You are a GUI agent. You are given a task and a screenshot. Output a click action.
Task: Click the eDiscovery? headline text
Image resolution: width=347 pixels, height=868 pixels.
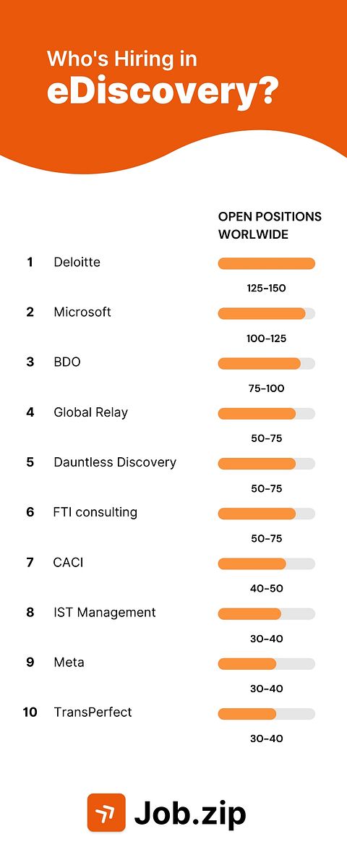pos(163,92)
